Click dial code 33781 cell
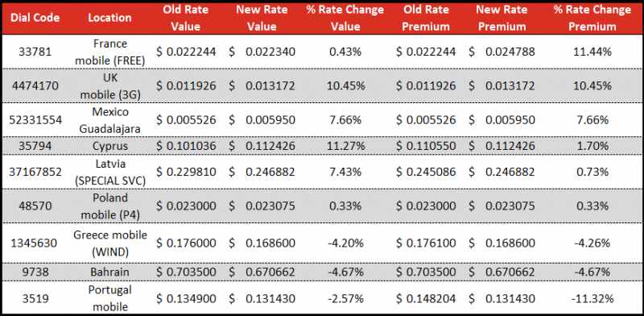 35,52
